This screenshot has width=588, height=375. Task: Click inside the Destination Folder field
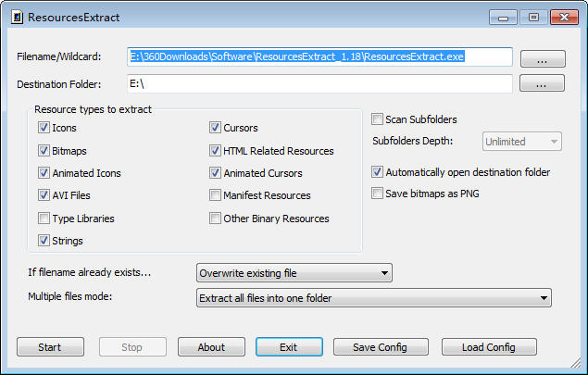(319, 83)
